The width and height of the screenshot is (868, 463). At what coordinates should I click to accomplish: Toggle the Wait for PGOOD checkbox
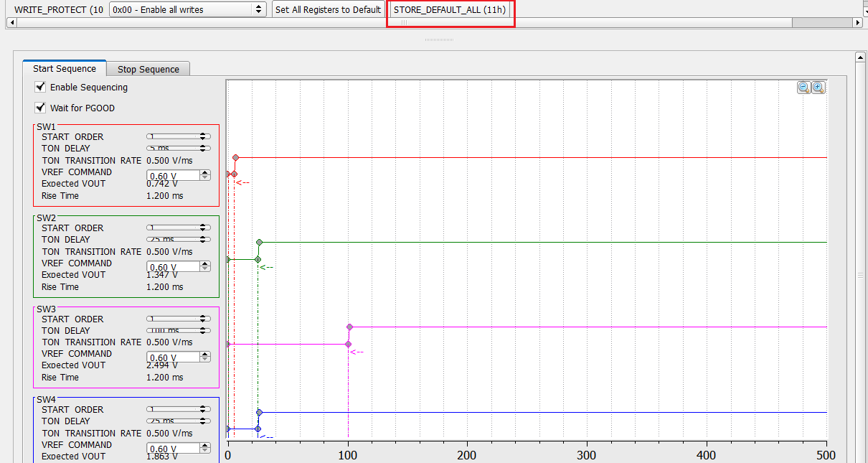40,108
